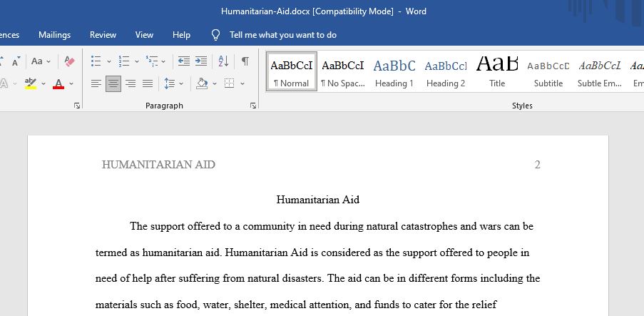Justify the paragraph text
The width and height of the screenshot is (644, 316).
click(148, 84)
